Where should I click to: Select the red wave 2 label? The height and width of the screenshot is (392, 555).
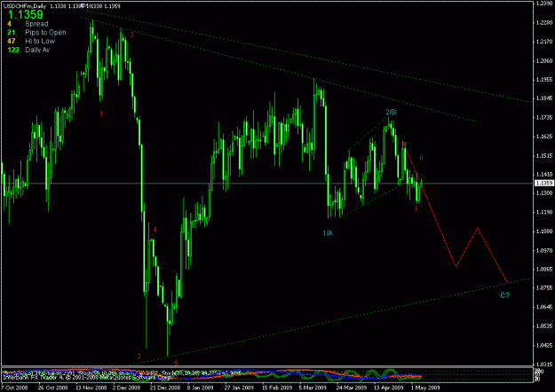tap(132, 35)
